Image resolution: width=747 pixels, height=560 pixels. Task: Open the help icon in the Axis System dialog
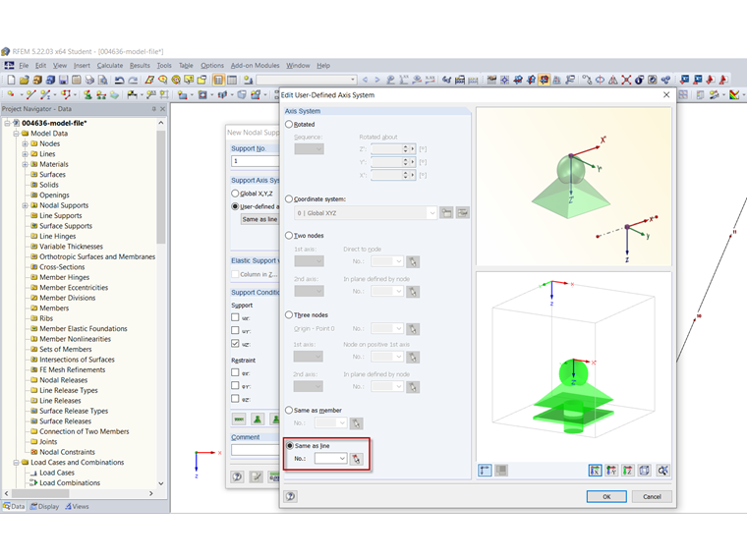291,497
